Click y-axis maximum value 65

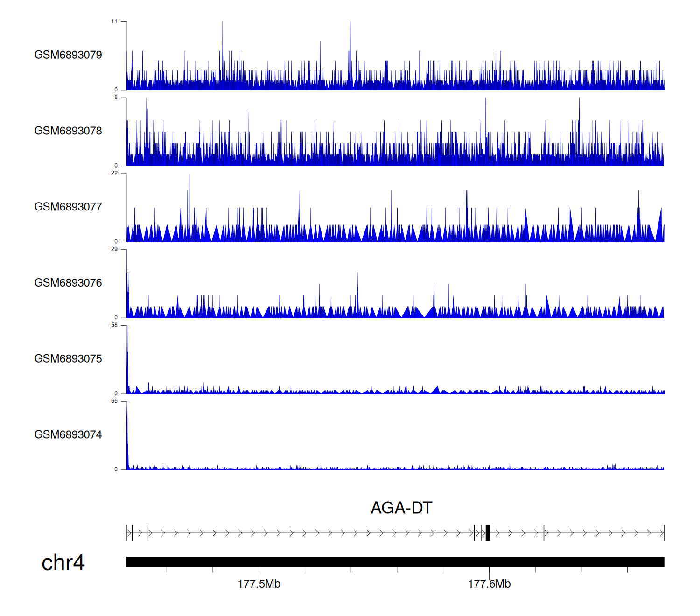pyautogui.click(x=114, y=401)
